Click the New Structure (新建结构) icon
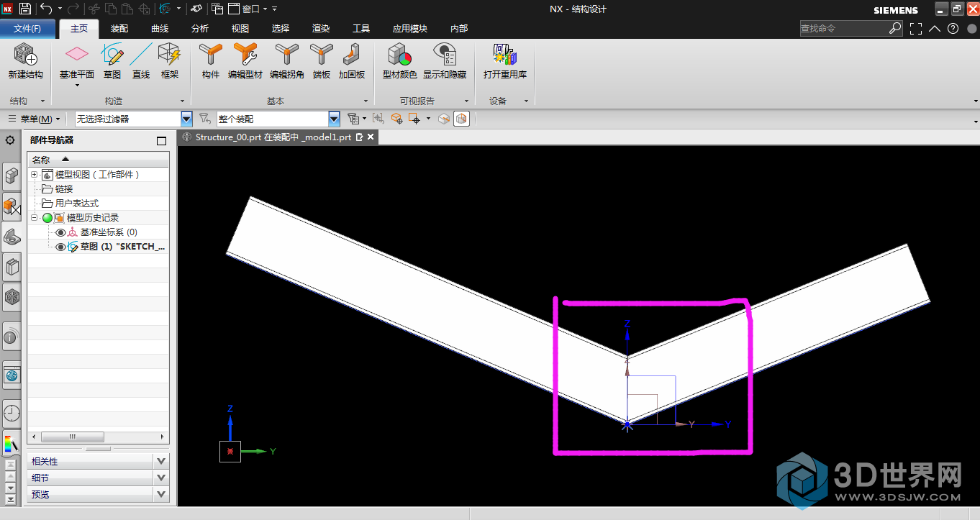This screenshot has width=980, height=520. tap(25, 55)
